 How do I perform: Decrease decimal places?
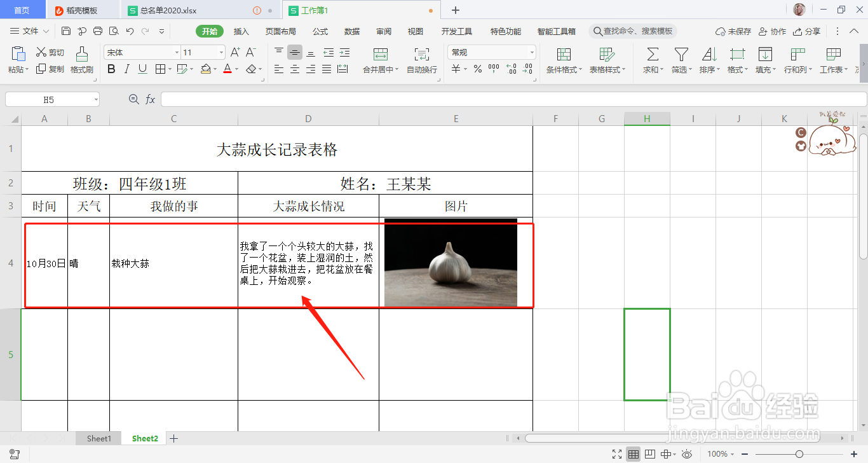[529, 69]
